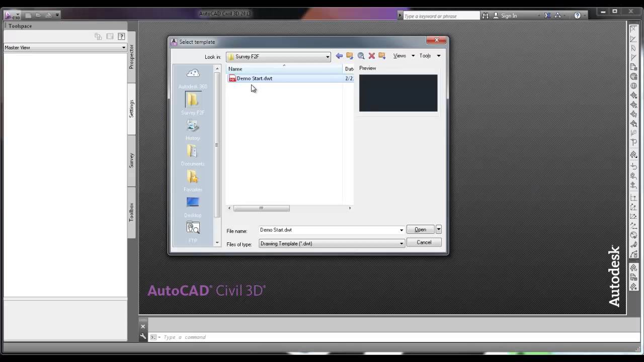Click the red Delete X icon
This screenshot has height=362, width=644.
pyautogui.click(x=371, y=56)
